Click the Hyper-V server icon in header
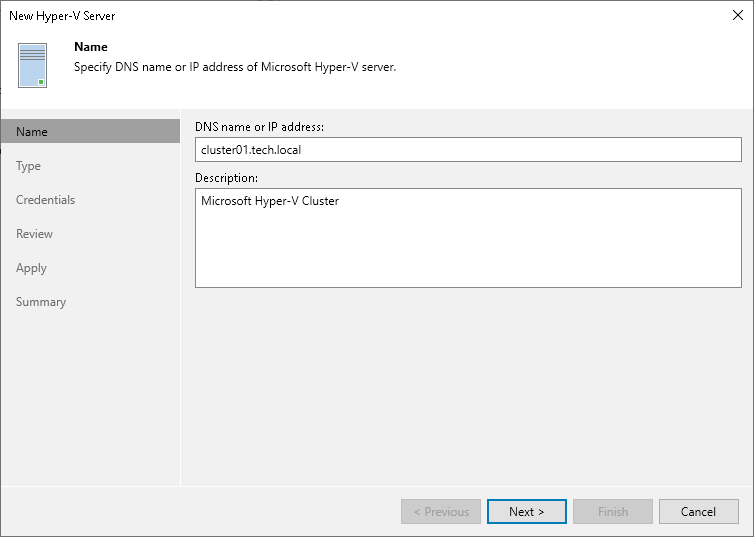754x537 pixels. click(32, 65)
